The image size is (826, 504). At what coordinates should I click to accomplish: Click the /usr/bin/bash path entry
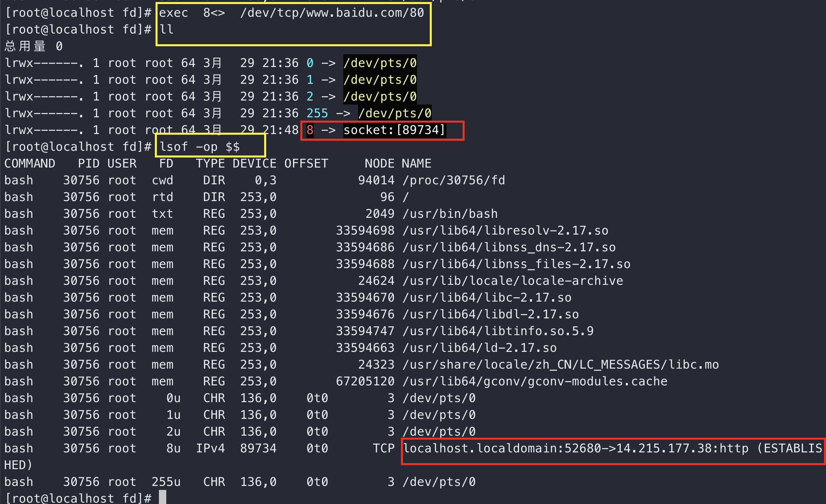point(450,214)
